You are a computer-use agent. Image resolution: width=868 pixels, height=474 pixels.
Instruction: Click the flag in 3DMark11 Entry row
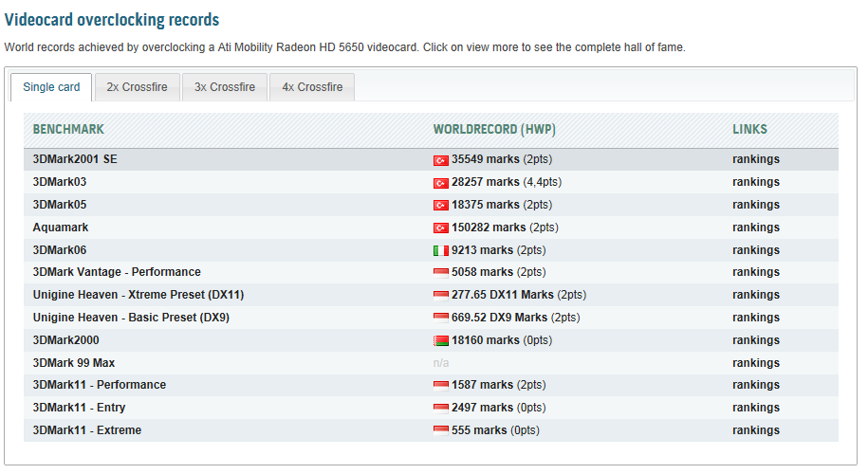pyautogui.click(x=441, y=409)
